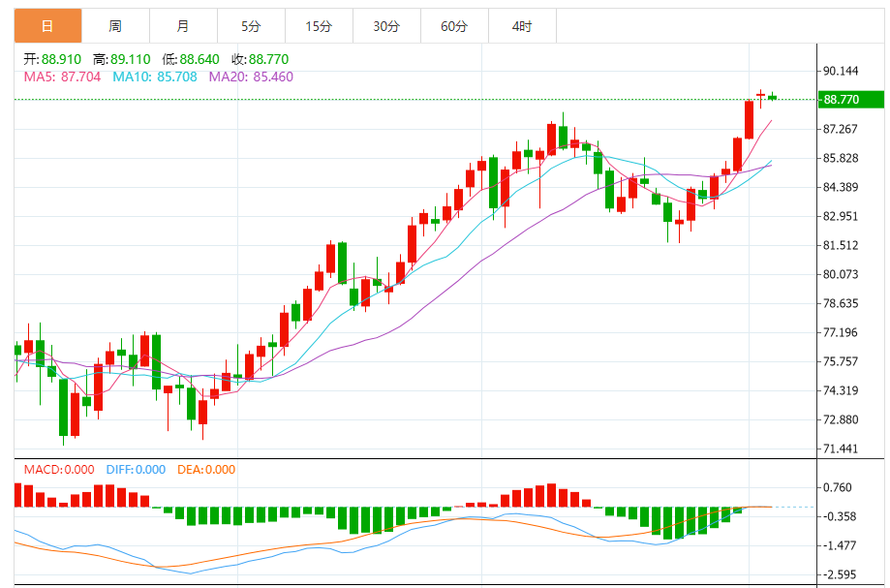This screenshot has height=588, width=890.
Task: Click the green 88.770 current price tag
Action: [851, 100]
